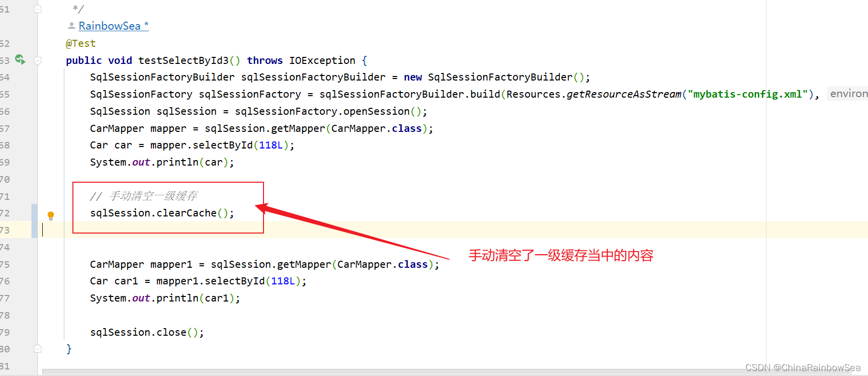Screen dimensions: 868x376
Task: Place the cursor on the highlighted empty line
Action: coord(453,230)
